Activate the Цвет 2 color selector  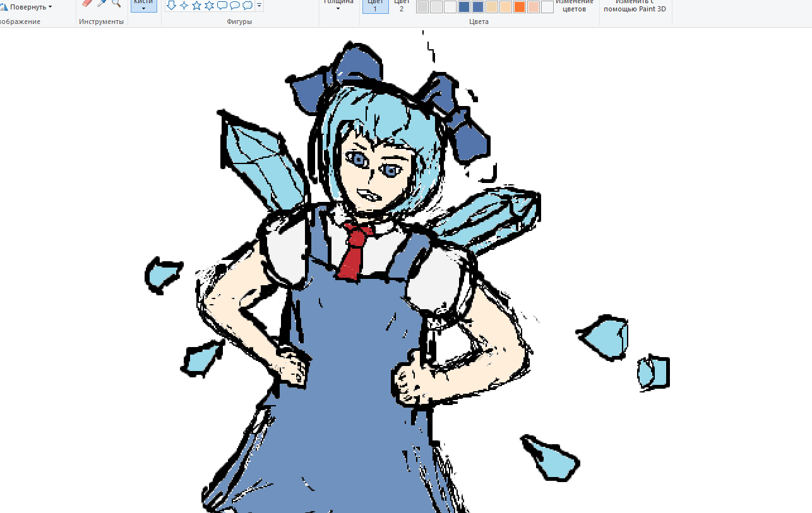(402, 6)
